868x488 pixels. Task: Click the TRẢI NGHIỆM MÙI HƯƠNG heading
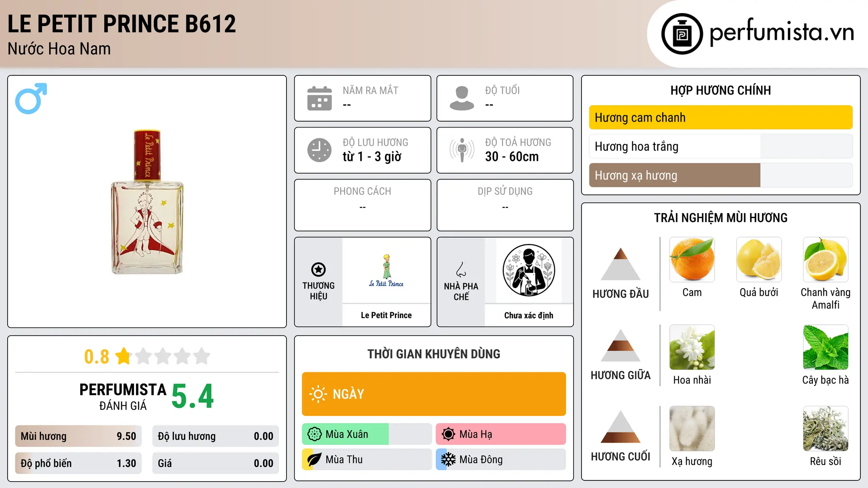click(721, 218)
